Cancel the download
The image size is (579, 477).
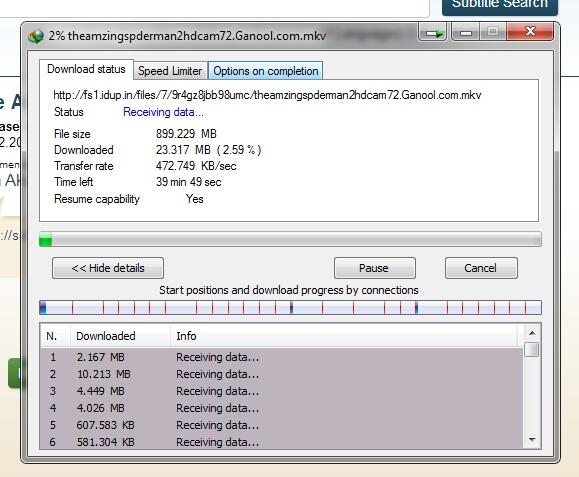pos(481,268)
